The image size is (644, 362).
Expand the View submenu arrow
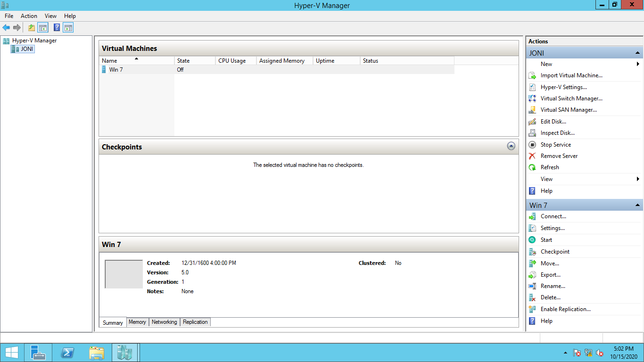(x=638, y=179)
